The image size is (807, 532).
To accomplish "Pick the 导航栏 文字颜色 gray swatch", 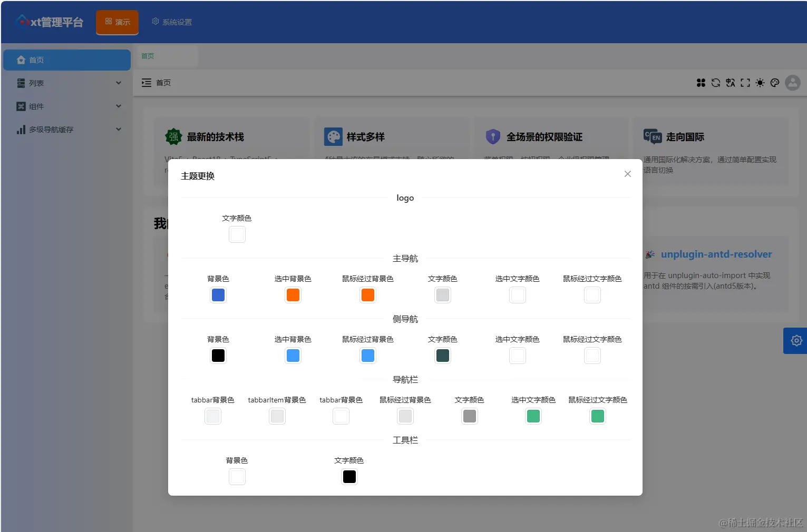I will pos(470,416).
